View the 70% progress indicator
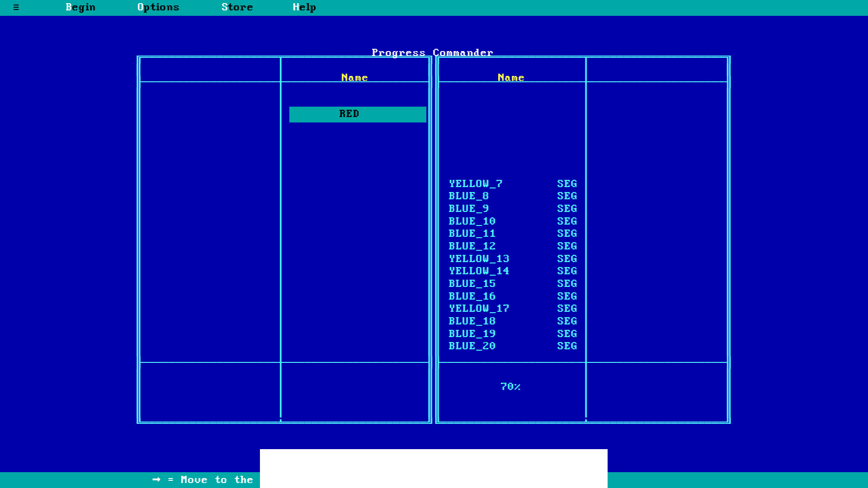Image resolution: width=868 pixels, height=488 pixels. pos(510,386)
